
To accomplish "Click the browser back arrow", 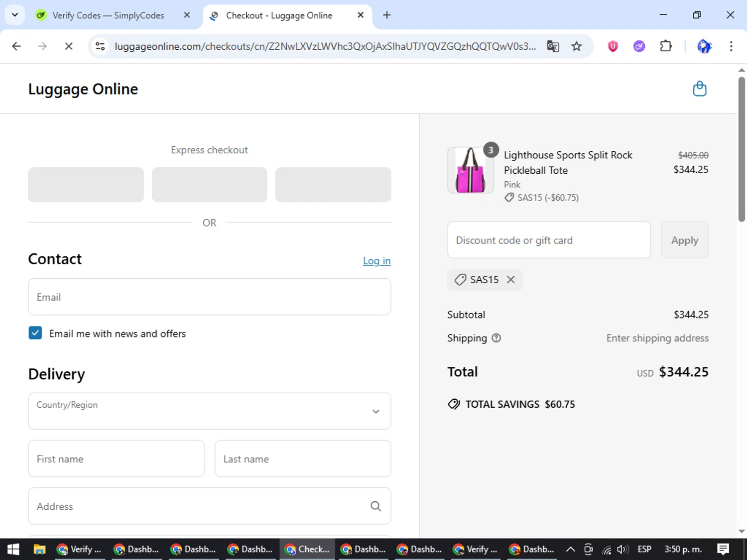I will (x=16, y=46).
